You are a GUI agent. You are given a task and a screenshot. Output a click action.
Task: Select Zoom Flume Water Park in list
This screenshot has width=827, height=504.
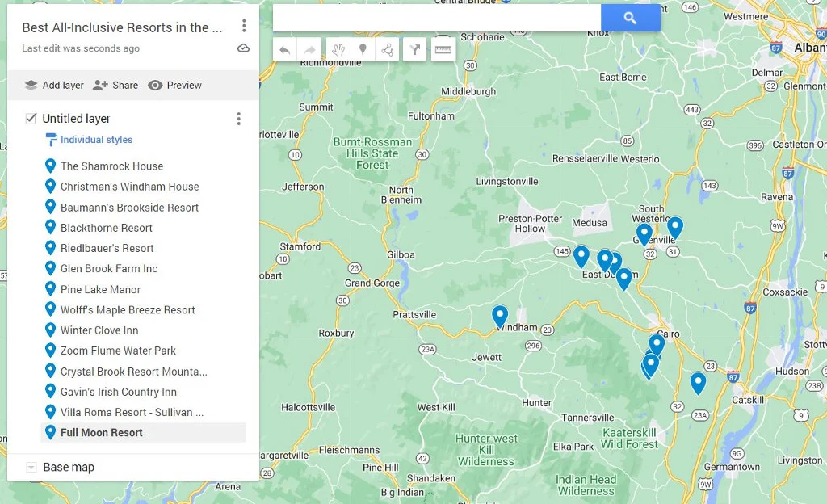pos(118,351)
